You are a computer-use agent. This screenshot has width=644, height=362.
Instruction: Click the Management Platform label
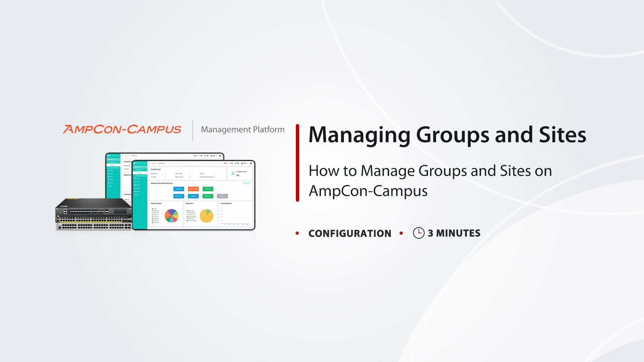tap(243, 130)
